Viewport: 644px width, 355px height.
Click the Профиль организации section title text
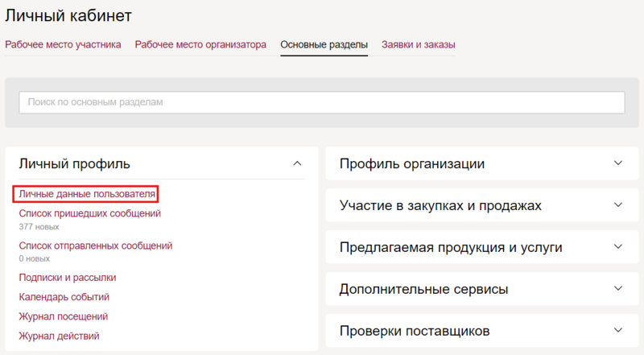(411, 164)
